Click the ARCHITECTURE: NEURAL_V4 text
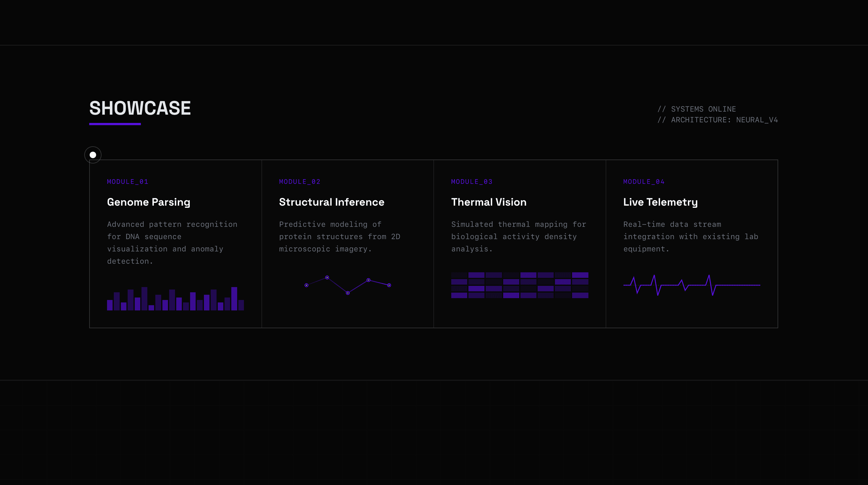 pos(717,120)
